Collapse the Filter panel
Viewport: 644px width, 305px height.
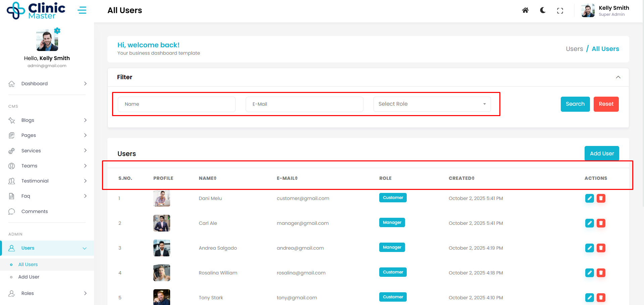click(618, 77)
